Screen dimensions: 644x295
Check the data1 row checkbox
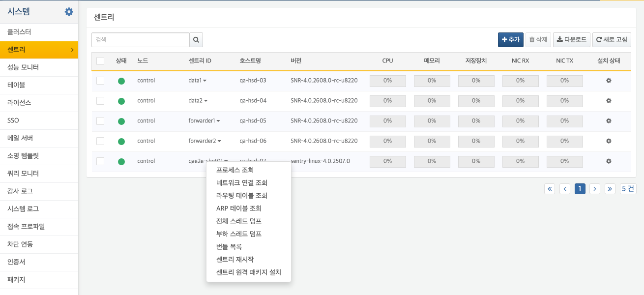[100, 81]
